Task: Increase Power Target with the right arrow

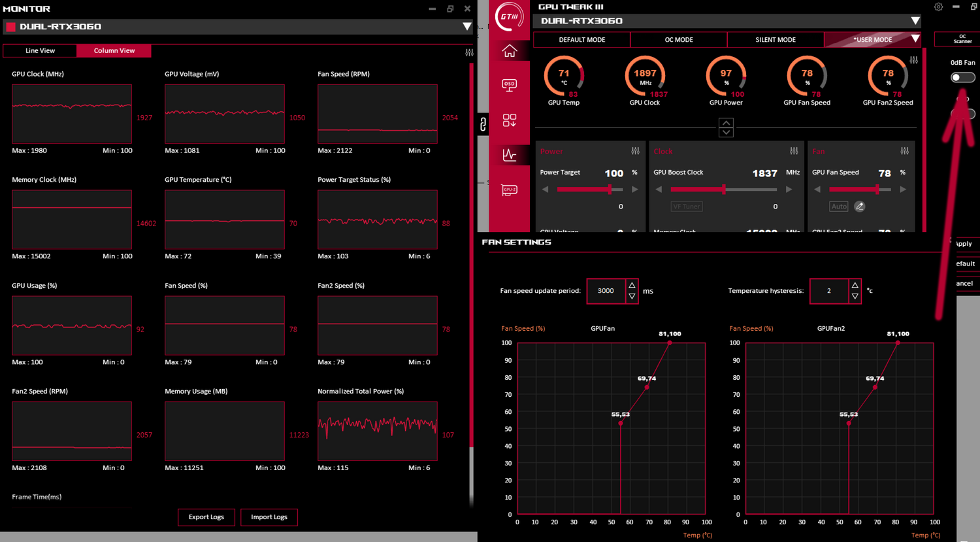Action: pos(634,190)
